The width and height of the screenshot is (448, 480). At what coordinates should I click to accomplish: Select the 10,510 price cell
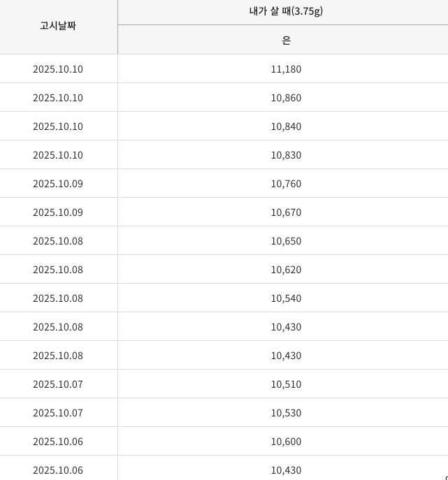click(x=286, y=384)
